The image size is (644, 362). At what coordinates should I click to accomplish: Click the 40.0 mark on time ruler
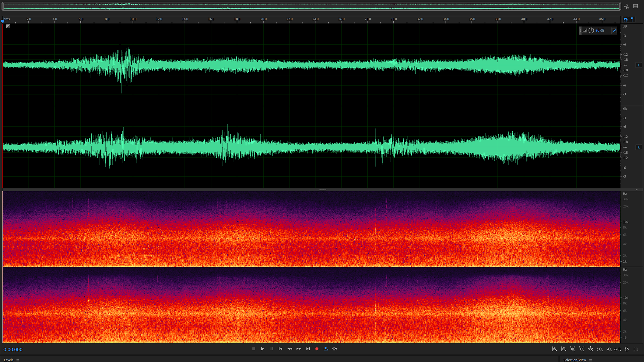tap(524, 19)
